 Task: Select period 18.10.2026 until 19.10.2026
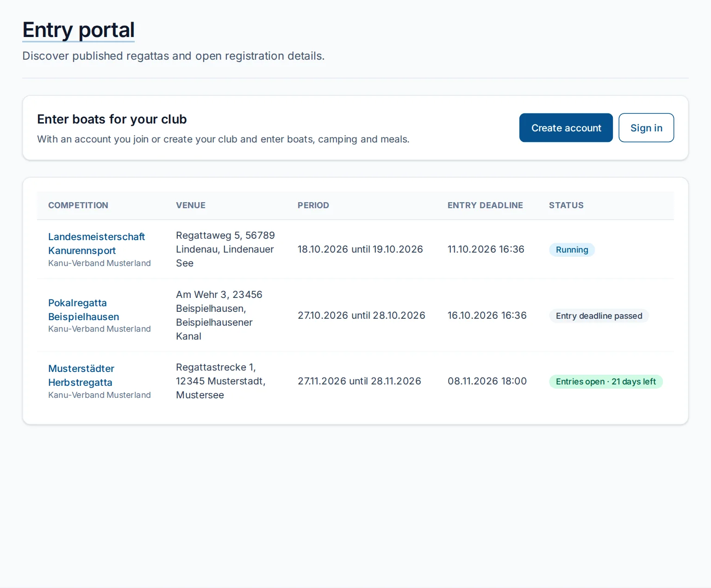tap(360, 249)
